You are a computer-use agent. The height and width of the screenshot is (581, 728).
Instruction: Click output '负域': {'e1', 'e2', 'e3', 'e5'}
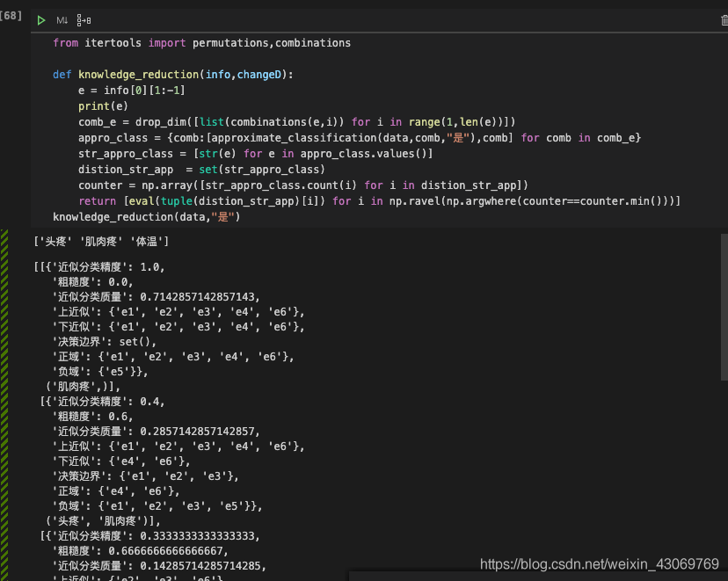[157, 505]
